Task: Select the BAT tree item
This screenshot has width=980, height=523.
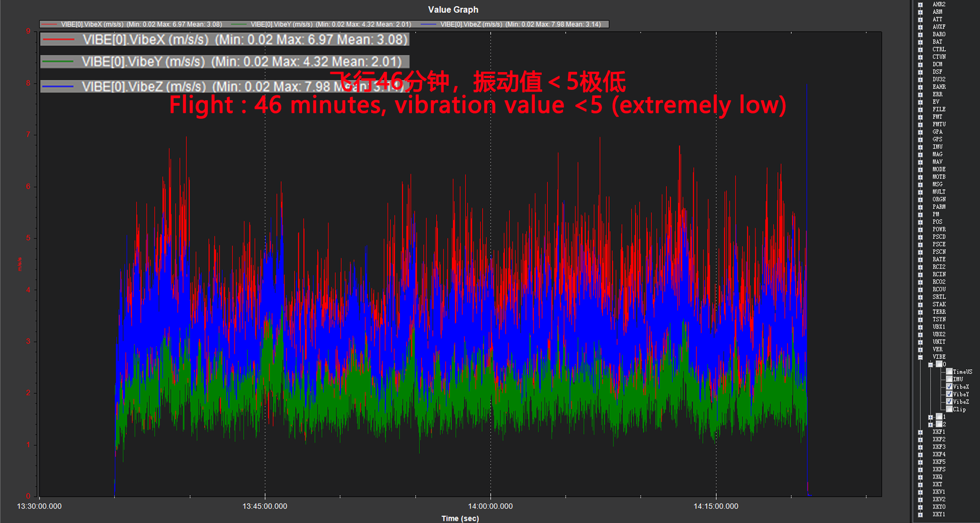Action: (x=937, y=42)
